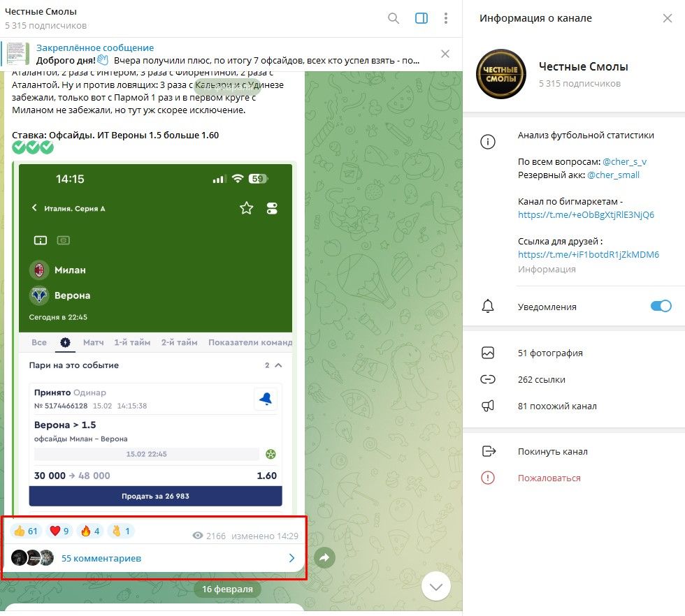Select the 2-й тайм tab
The height and width of the screenshot is (616, 685).
[x=179, y=343]
